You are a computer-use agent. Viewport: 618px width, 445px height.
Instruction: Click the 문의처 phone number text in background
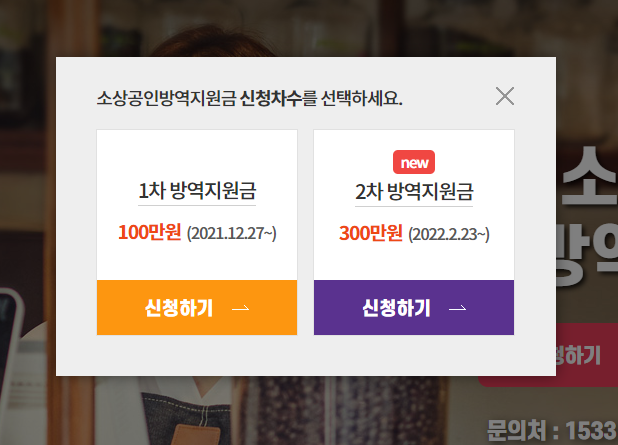(552, 430)
